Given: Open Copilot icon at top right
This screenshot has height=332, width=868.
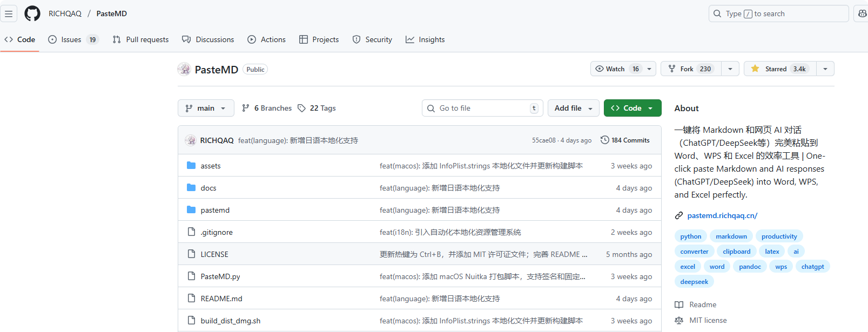Looking at the screenshot, I should click(x=862, y=13).
